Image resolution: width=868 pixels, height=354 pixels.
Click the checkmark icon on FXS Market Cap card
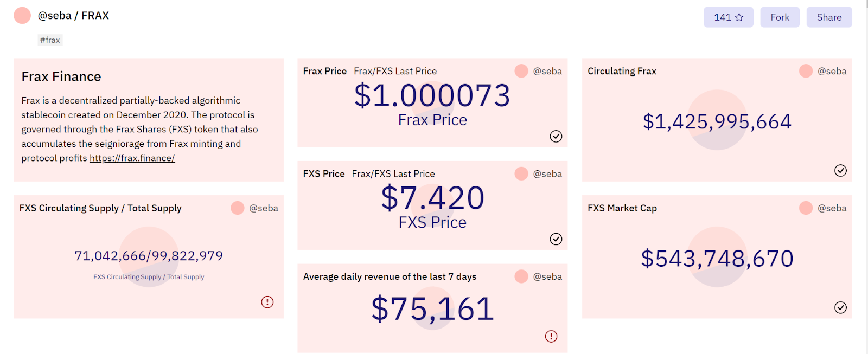840,308
